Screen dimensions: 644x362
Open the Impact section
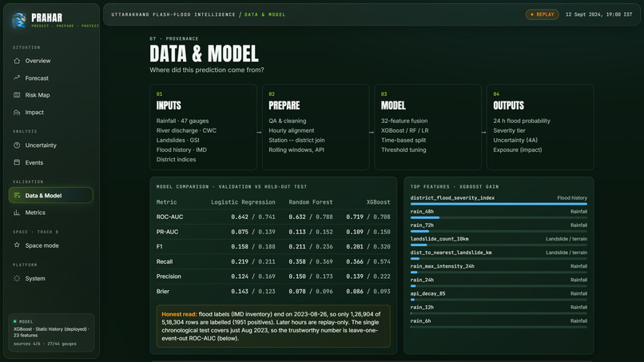[x=50, y=112]
